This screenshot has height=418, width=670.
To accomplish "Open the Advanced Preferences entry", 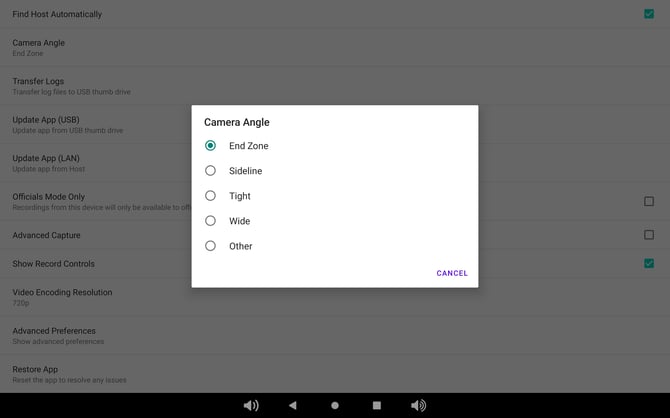I will [90, 335].
